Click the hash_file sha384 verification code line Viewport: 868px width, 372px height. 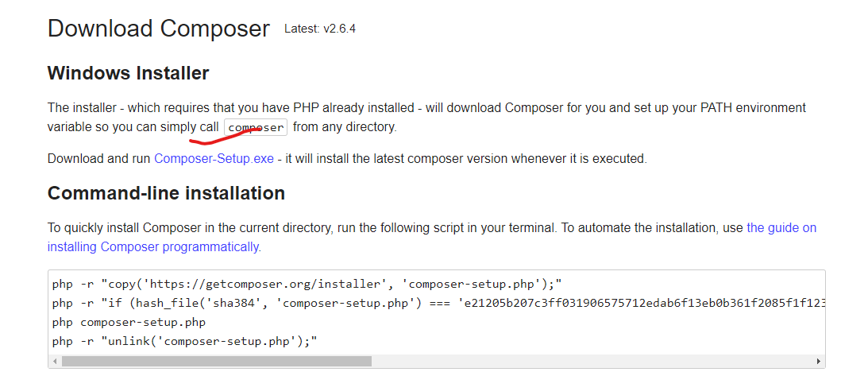[x=439, y=304]
